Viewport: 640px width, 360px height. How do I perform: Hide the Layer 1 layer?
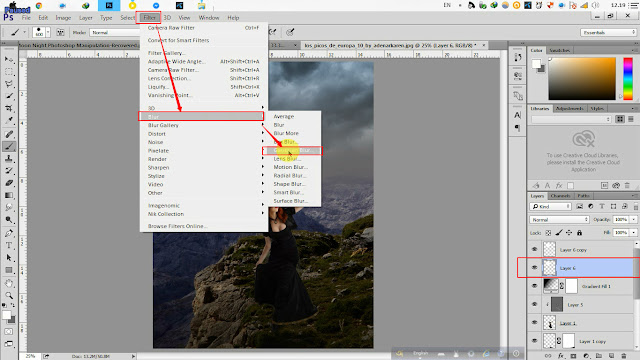534,323
